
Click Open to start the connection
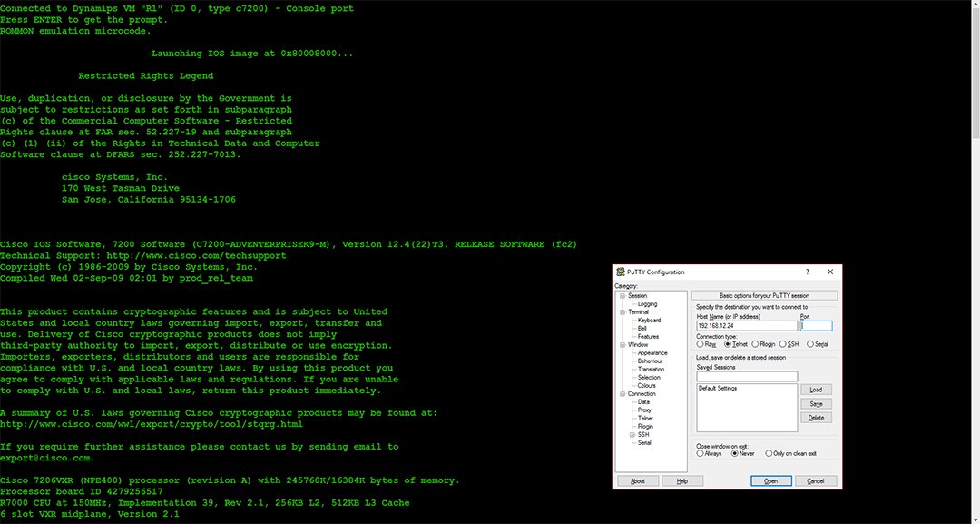[771, 480]
